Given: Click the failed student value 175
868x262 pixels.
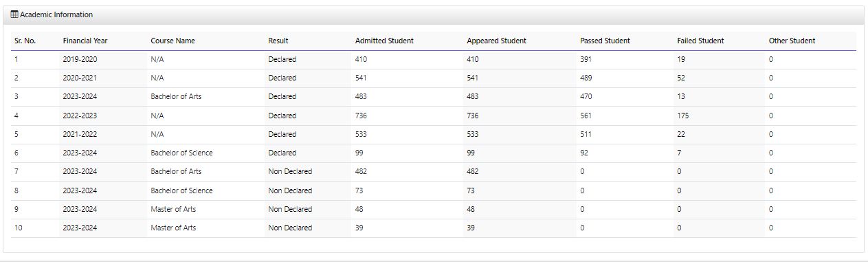Looking at the screenshot, I should coord(682,116).
